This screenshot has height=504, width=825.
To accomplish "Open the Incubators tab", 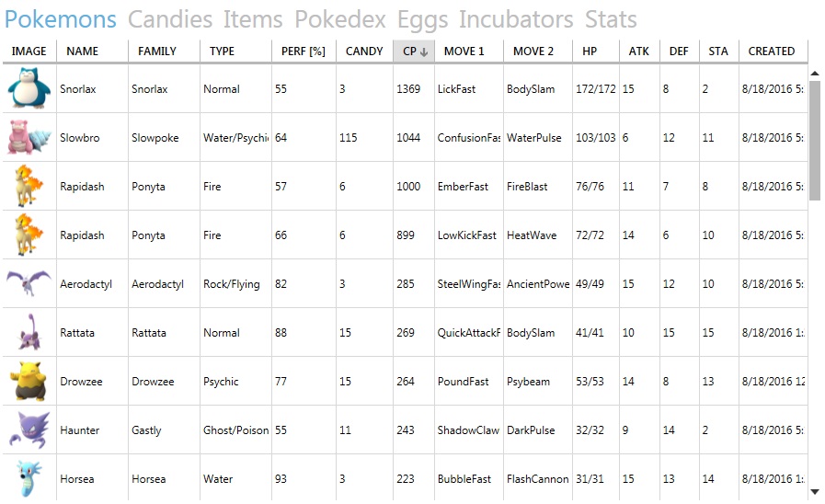I will pyautogui.click(x=516, y=19).
